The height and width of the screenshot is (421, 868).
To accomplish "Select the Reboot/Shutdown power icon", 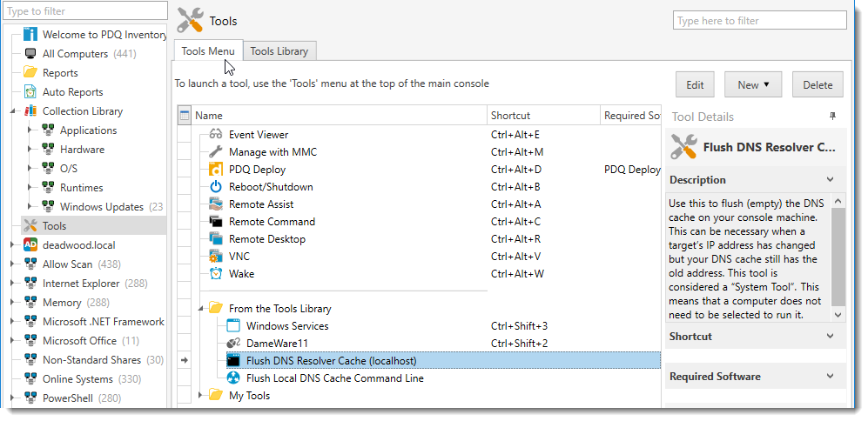I will click(x=216, y=187).
